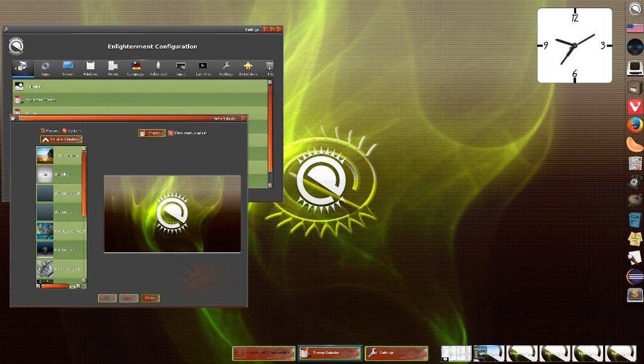Launch the terminal computer icon in shelf
This screenshot has height=364, width=644.
(635, 67)
